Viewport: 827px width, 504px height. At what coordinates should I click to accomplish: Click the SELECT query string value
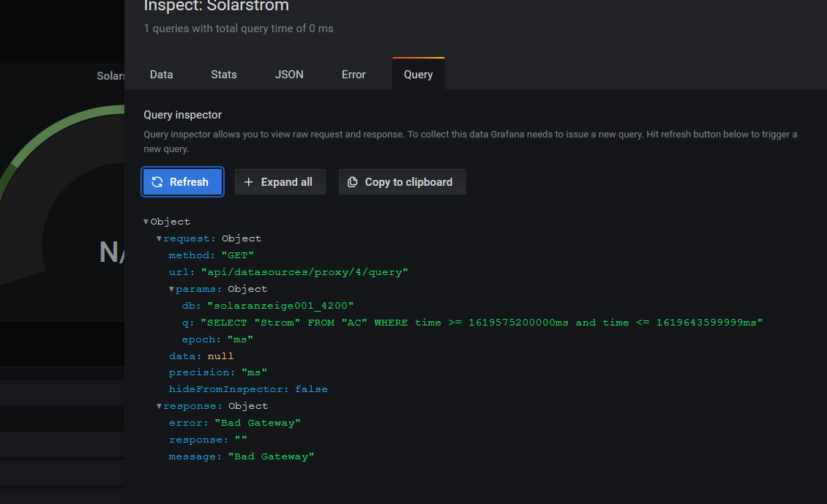click(x=482, y=323)
